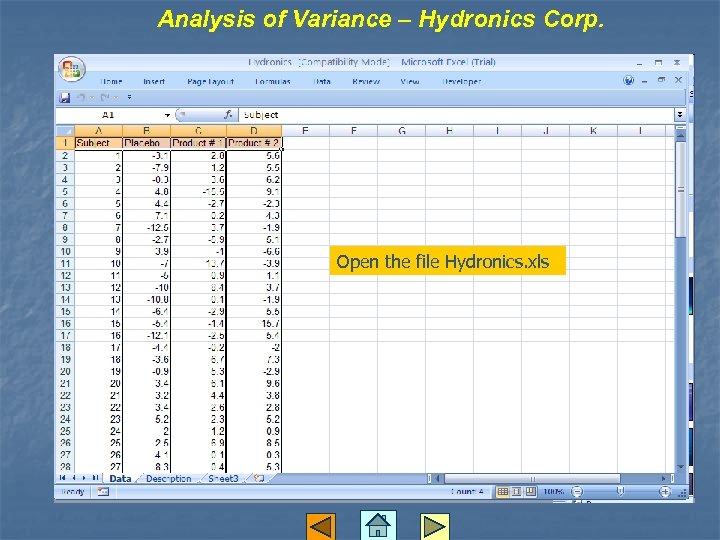Viewport: 720px width, 540px height.
Task: Click the Open the file Hydronics.xls callout
Action: point(448,261)
